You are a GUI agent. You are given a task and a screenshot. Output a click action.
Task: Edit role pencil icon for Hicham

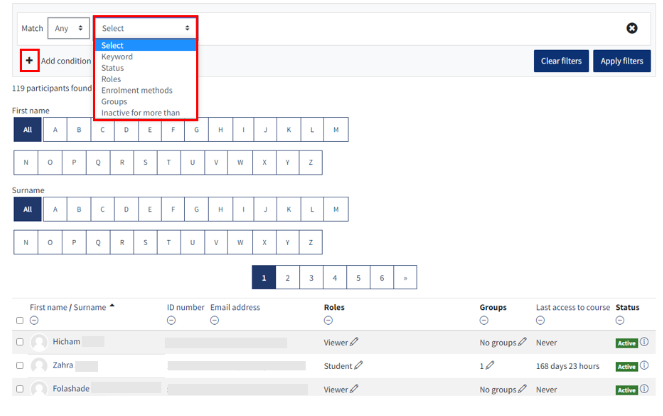(354, 342)
